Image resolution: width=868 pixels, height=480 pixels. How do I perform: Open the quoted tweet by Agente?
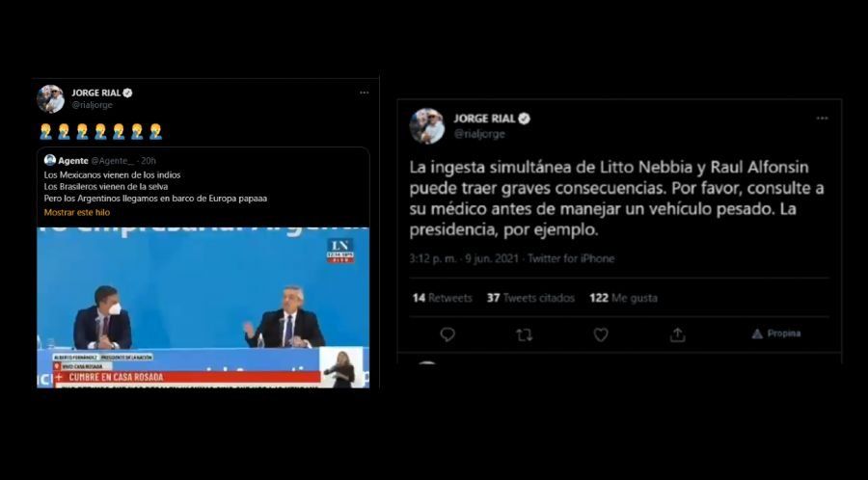pyautogui.click(x=203, y=187)
